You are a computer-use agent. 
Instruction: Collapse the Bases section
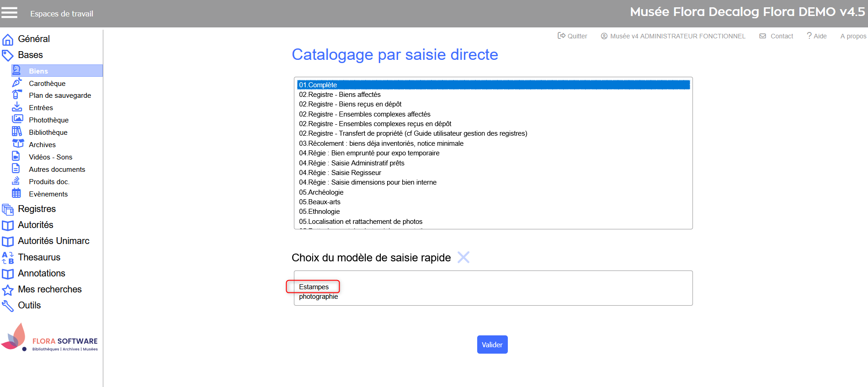tap(30, 55)
